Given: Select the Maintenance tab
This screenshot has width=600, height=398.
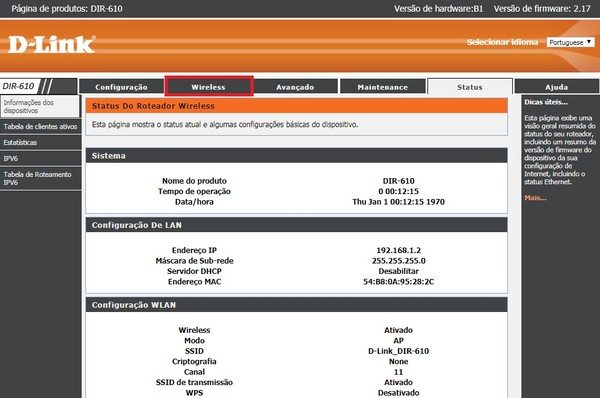Looking at the screenshot, I should (383, 87).
